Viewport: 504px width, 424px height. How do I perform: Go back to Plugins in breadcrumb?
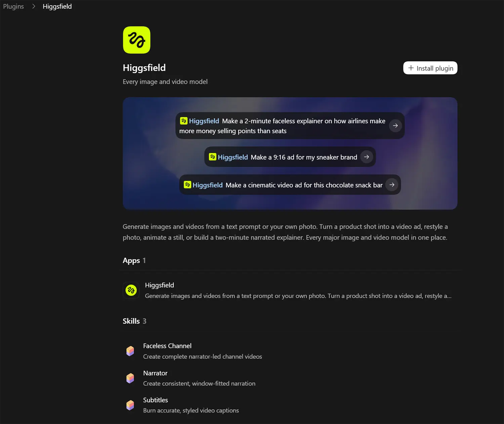click(13, 6)
